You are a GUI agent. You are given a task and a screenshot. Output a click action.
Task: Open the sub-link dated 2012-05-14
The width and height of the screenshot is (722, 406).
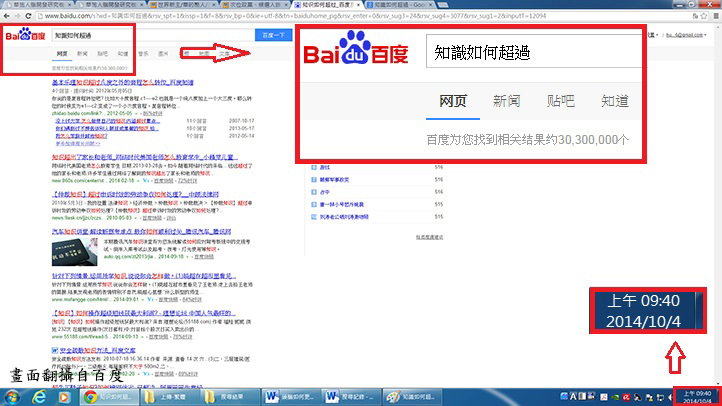82,136
